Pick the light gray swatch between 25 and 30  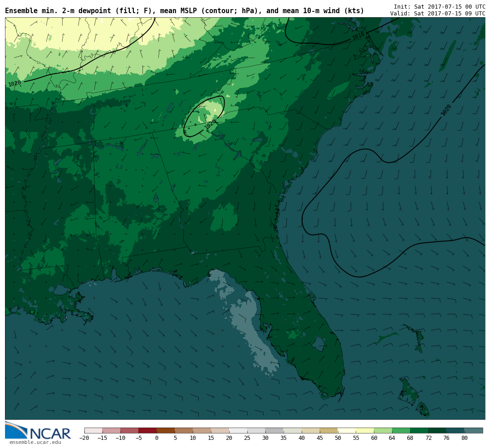[x=256, y=430]
